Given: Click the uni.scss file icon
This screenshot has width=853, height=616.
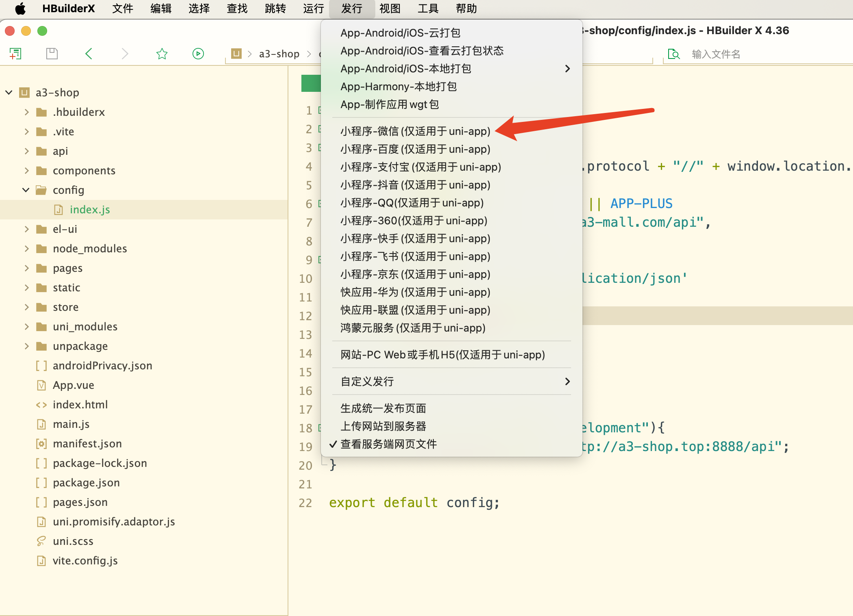Looking at the screenshot, I should (41, 541).
